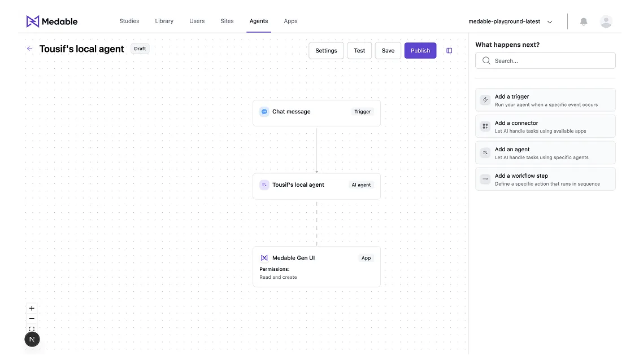
Task: Save the agent draft
Action: click(x=388, y=50)
